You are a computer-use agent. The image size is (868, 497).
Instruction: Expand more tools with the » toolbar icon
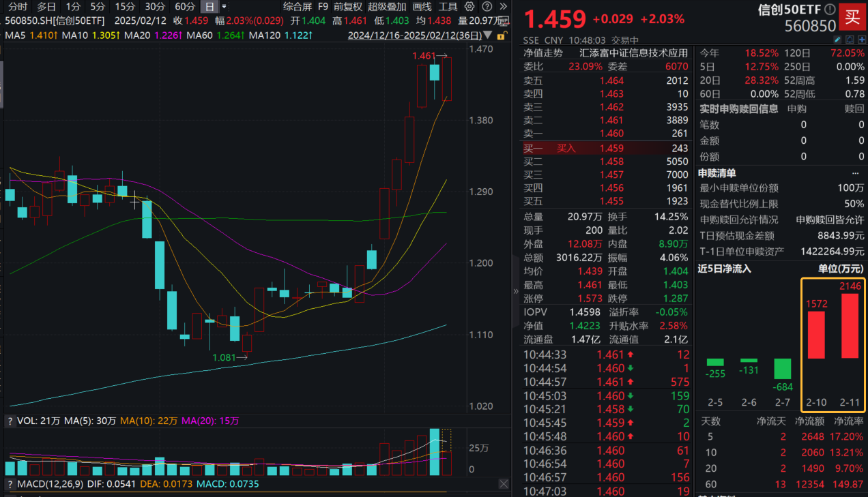point(504,7)
